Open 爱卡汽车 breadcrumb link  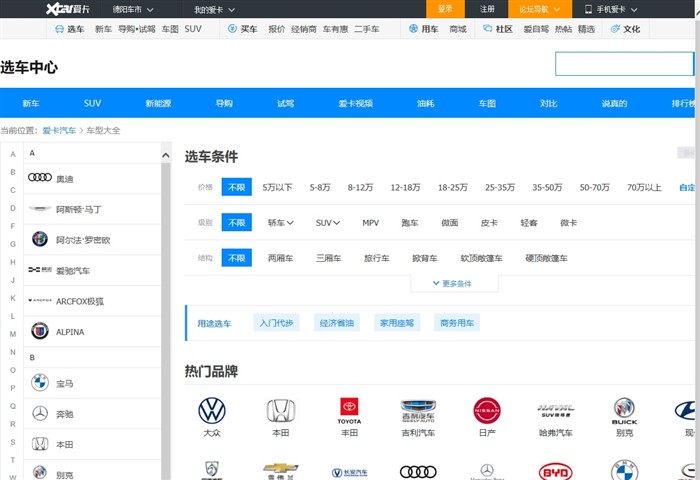(59, 130)
